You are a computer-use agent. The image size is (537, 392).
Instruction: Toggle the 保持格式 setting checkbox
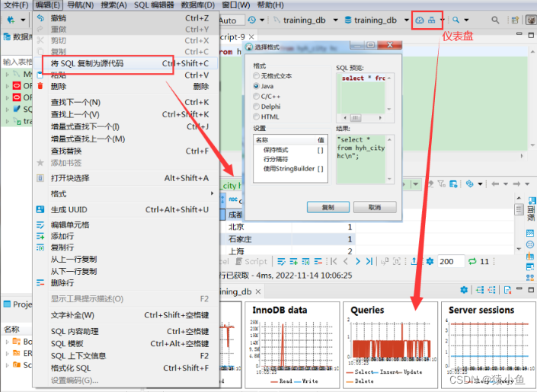pos(320,150)
